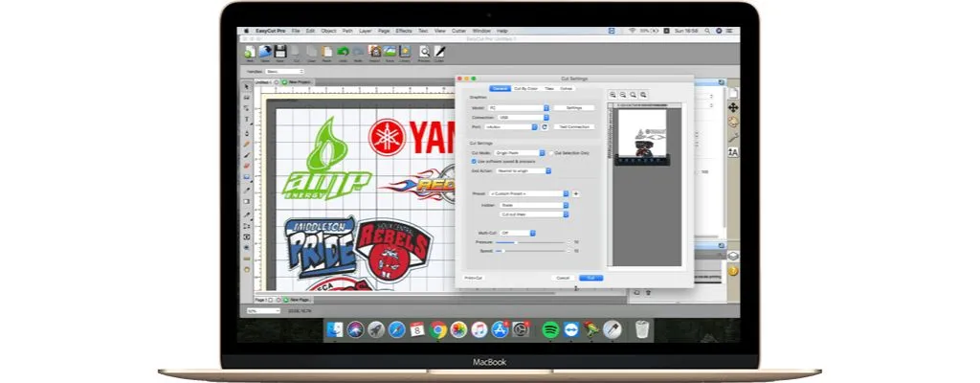Viewport: 980px width, 383px height.
Task: Click the green New Project plus icon
Action: [x=285, y=82]
